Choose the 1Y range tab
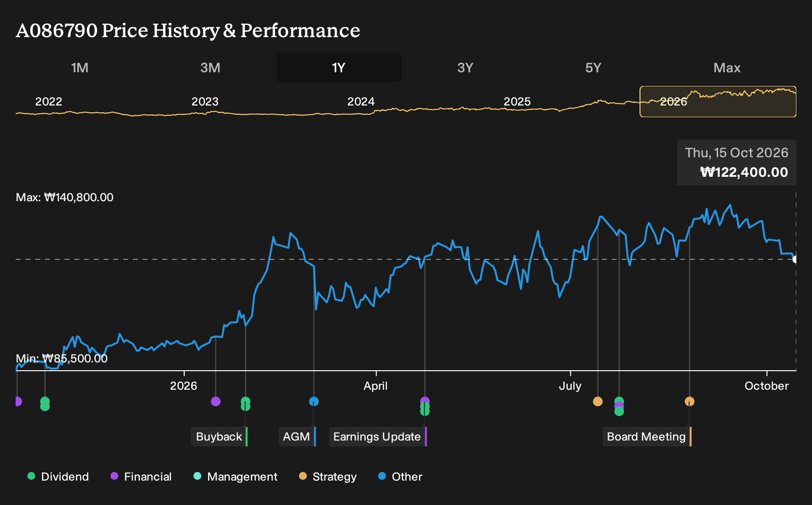Viewport: 812px width, 505px height. coord(339,67)
